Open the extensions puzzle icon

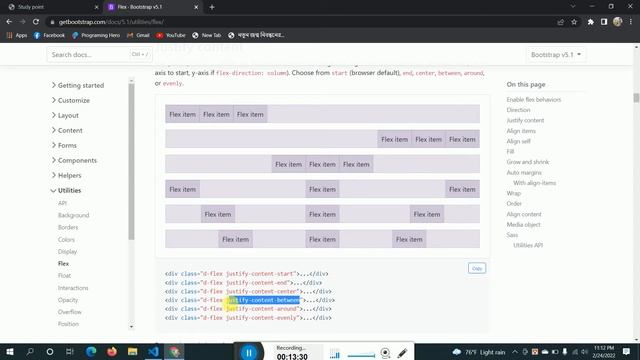(x=591, y=22)
